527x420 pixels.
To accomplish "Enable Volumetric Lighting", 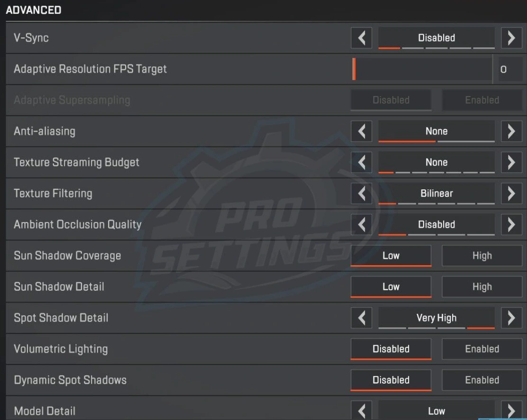I will [x=482, y=349].
